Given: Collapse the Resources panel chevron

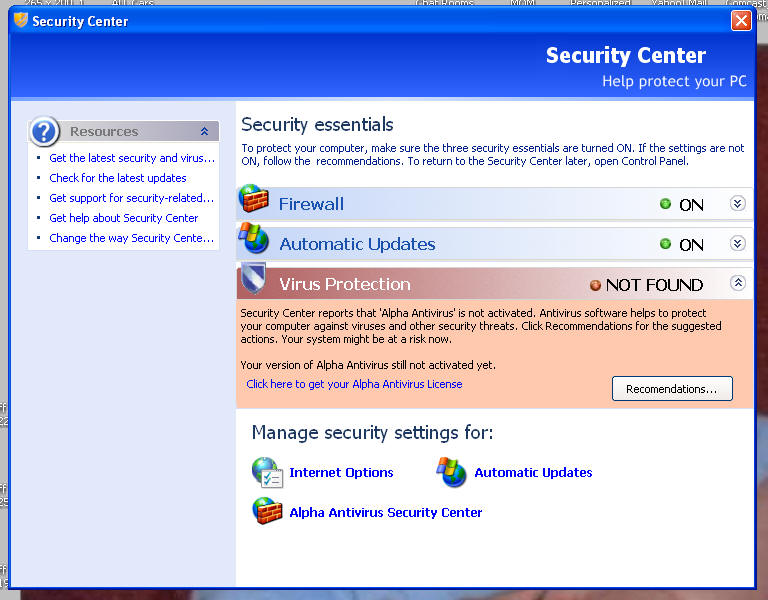Looking at the screenshot, I should (204, 131).
